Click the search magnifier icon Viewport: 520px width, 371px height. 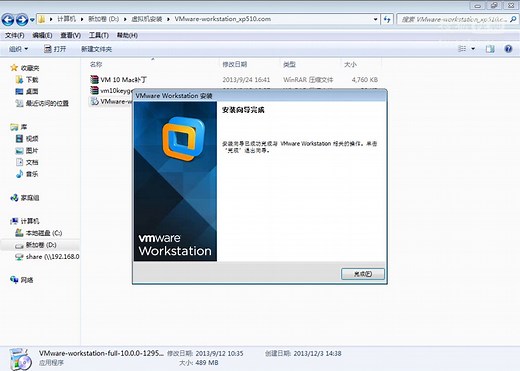tap(513, 19)
